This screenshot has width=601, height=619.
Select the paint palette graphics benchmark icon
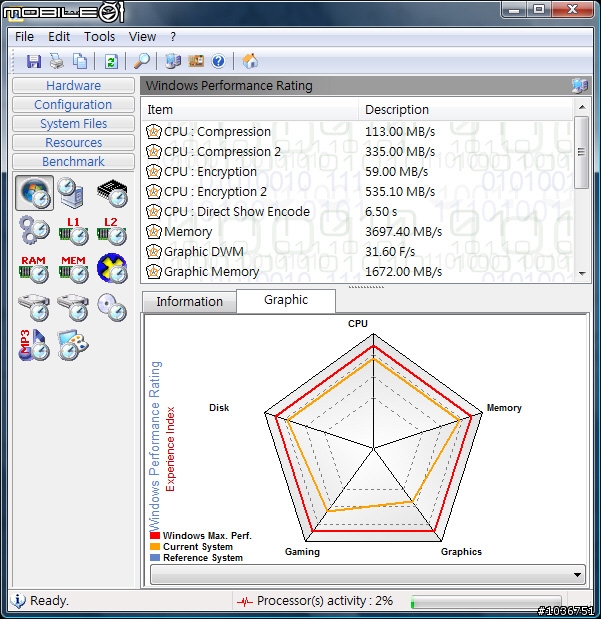pos(73,345)
